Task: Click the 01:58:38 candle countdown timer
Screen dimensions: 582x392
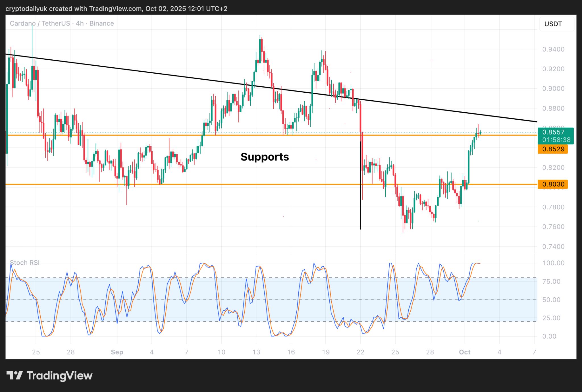Action: tap(556, 140)
